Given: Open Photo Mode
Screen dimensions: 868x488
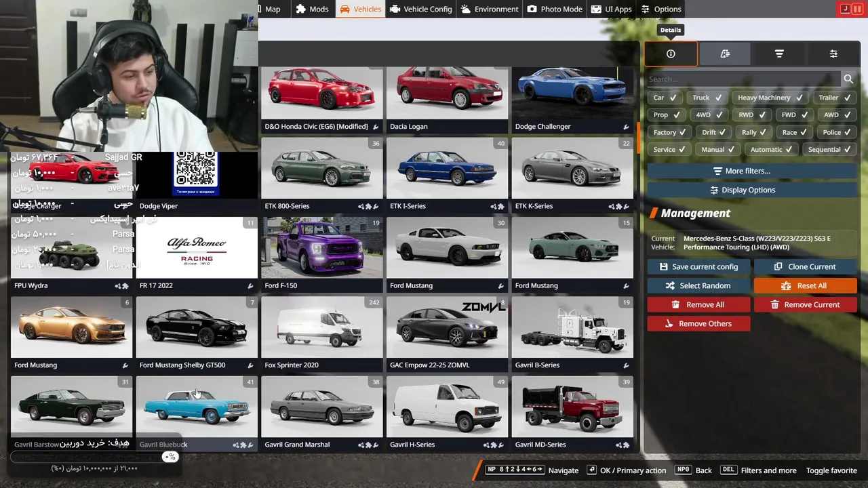Looking at the screenshot, I should point(555,9).
